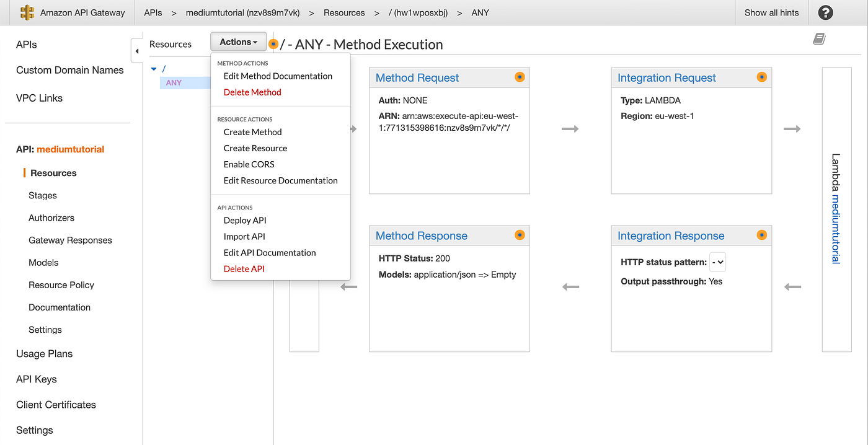Image resolution: width=868 pixels, height=445 pixels.
Task: Open Stages in the sidebar
Action: click(x=43, y=195)
